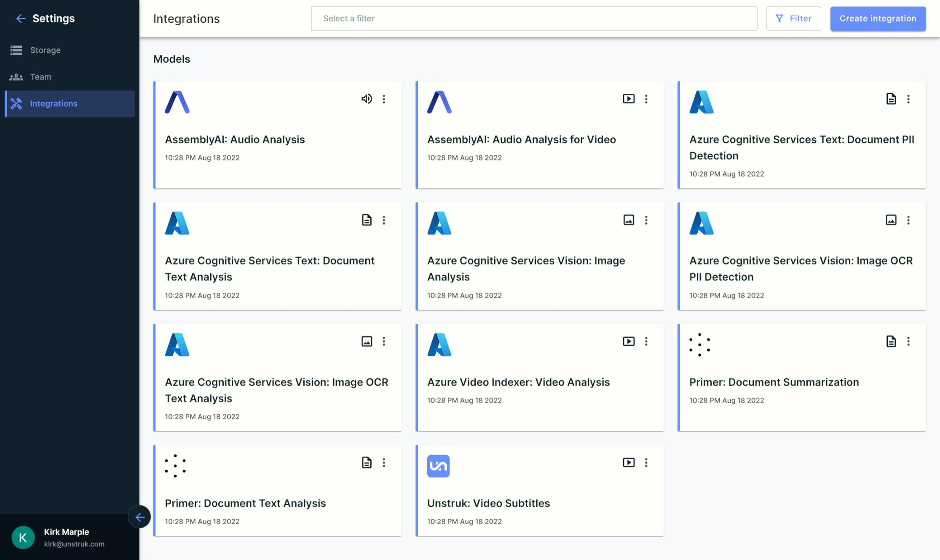The width and height of the screenshot is (940, 560).
Task: Click Unstruk logo on Video Subtitles card
Action: [x=438, y=466]
